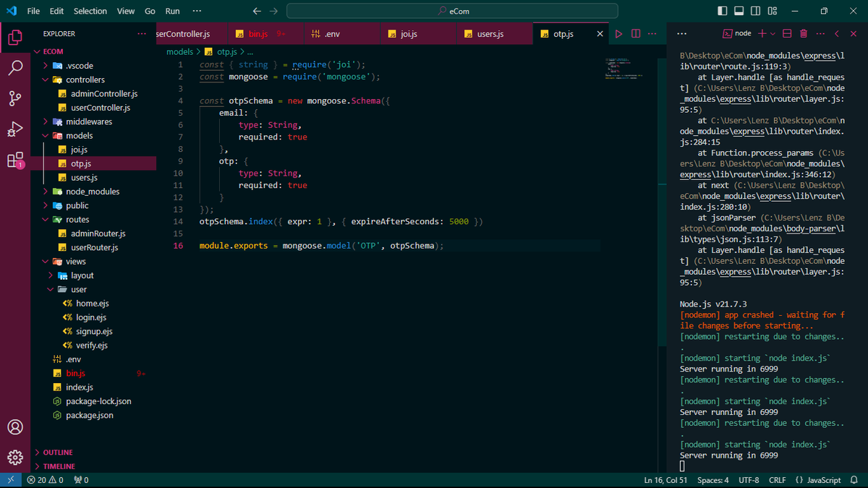Run code with the play button
The width and height of the screenshot is (868, 488).
pyautogui.click(x=618, y=34)
